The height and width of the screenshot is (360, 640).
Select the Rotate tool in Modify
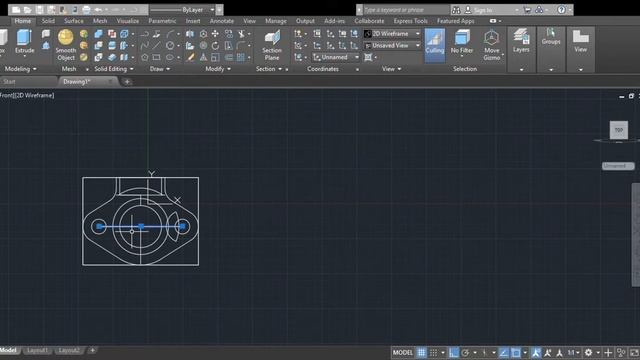click(x=215, y=46)
